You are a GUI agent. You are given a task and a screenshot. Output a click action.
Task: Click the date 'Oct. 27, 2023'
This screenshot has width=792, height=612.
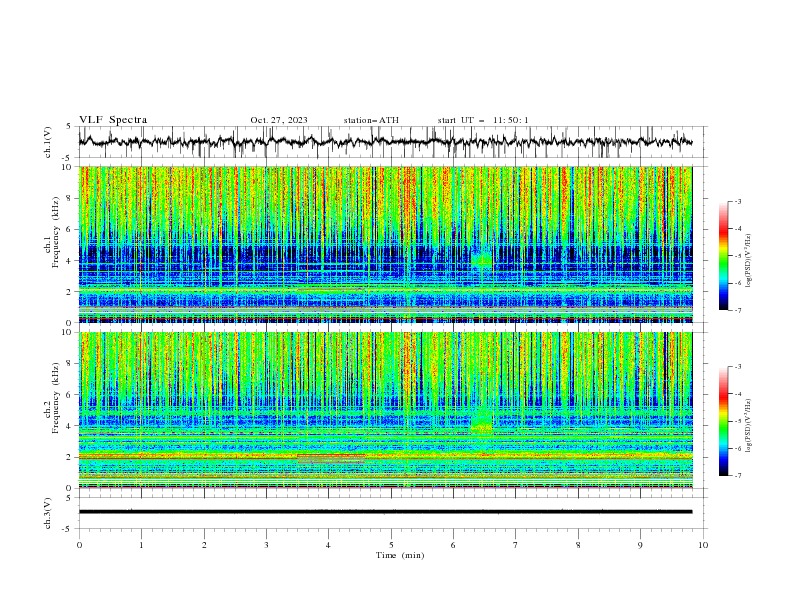[x=279, y=120]
